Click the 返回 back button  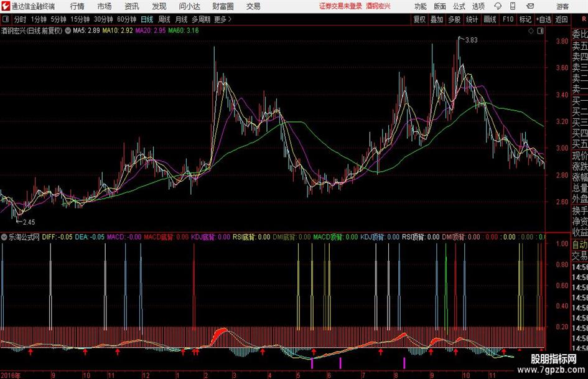pyautogui.click(x=561, y=19)
